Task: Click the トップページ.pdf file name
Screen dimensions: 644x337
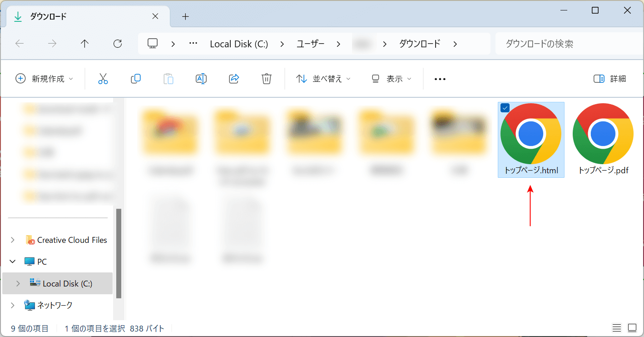Action: [604, 171]
